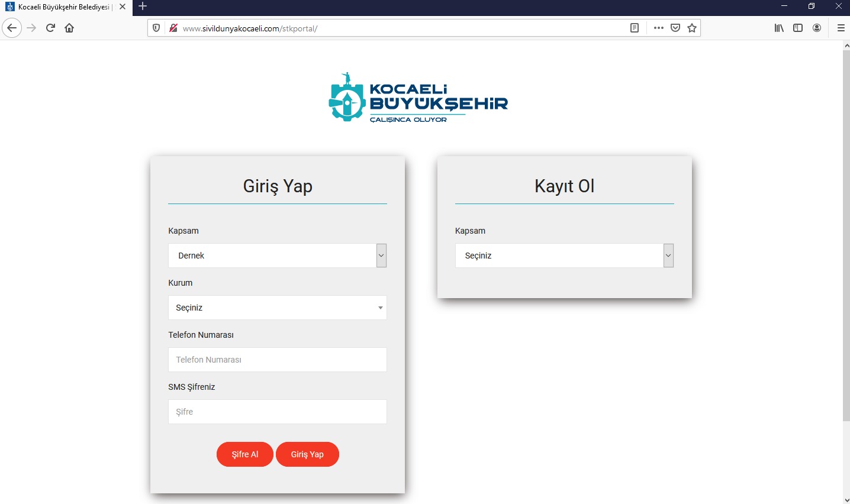Click the address bar URL

pos(250,28)
